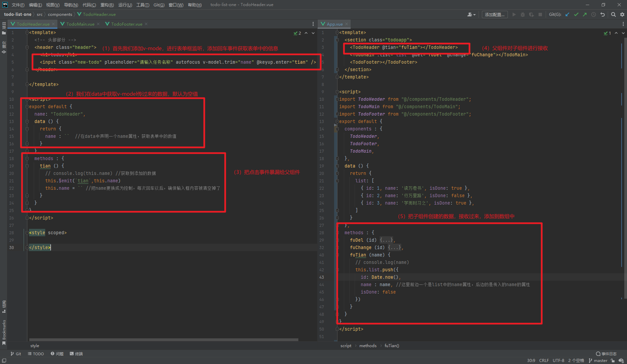Collapse the tian method fold in TodoHeader
The width and height of the screenshot is (627, 364).
tap(27, 166)
